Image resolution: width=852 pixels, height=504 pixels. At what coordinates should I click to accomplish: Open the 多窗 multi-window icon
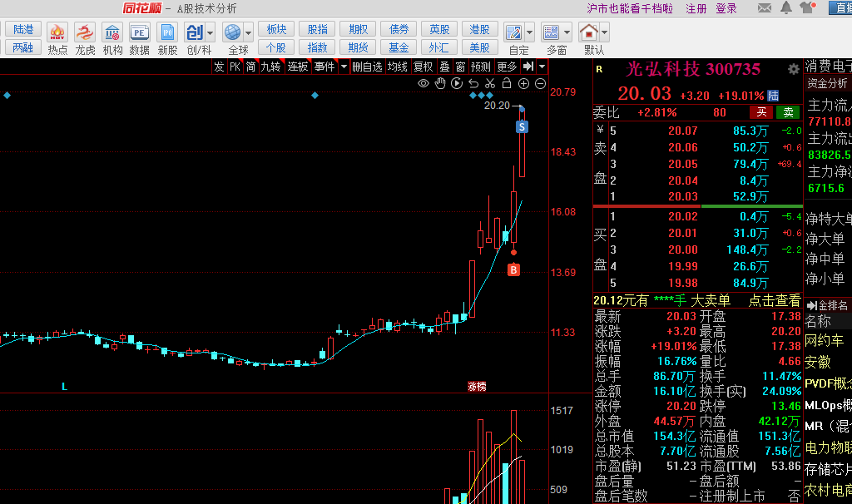551,32
